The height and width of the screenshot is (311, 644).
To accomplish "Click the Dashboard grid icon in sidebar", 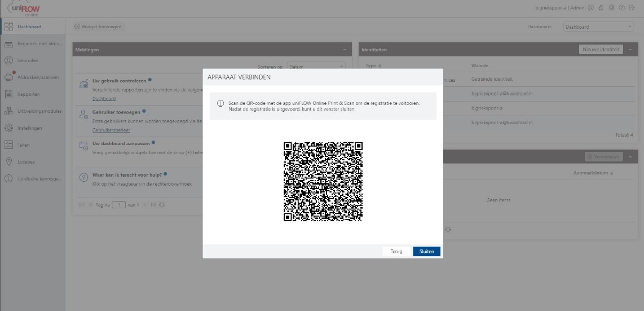I will click(8, 27).
